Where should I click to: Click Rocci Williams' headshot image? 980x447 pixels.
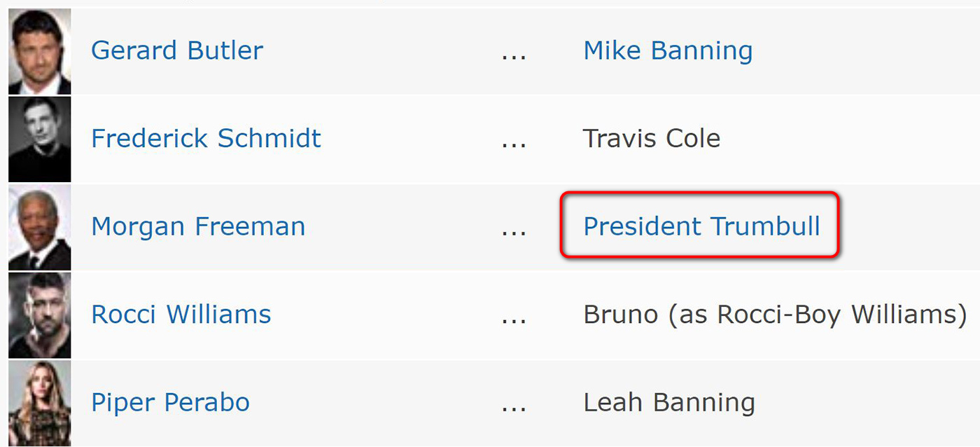point(39,315)
